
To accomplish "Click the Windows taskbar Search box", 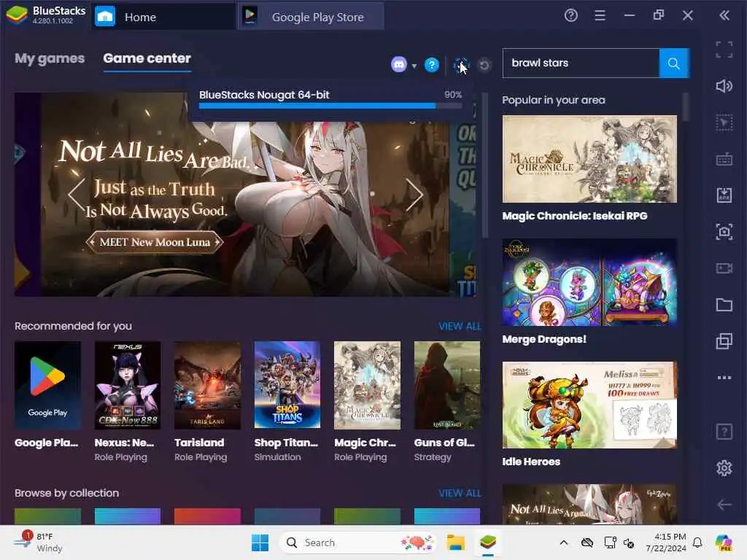I will (357, 542).
